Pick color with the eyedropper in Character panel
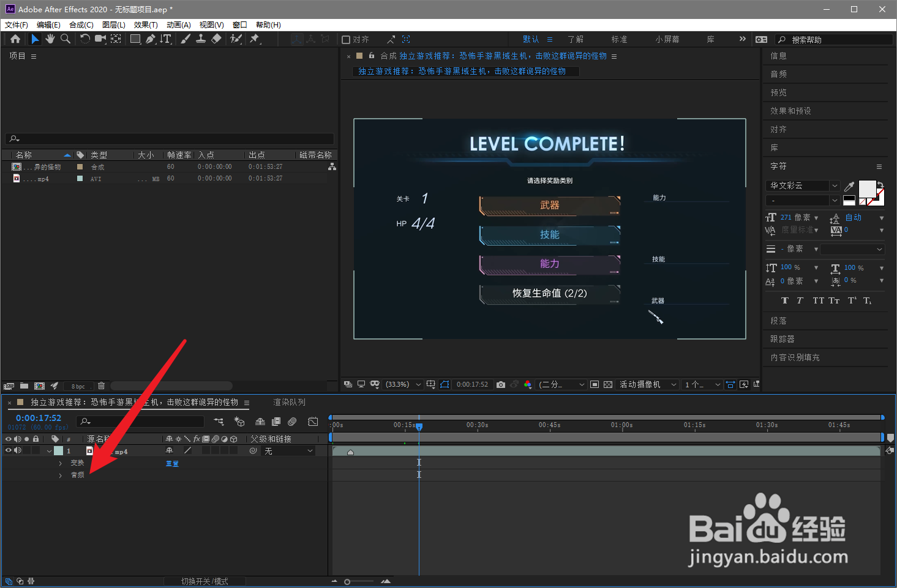Image resolution: width=897 pixels, height=588 pixels. tap(849, 186)
